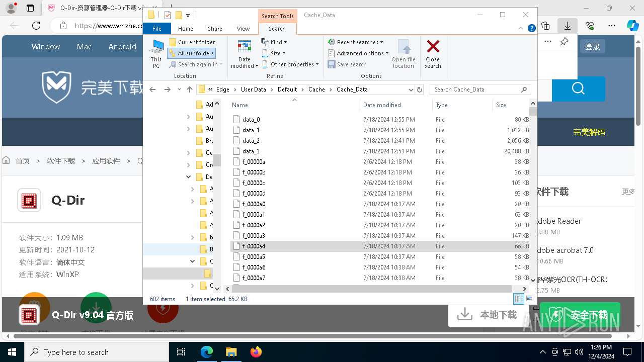Click the Cache breadcrumb in address bar
Screen dimensions: 644x362
tap(316, 89)
